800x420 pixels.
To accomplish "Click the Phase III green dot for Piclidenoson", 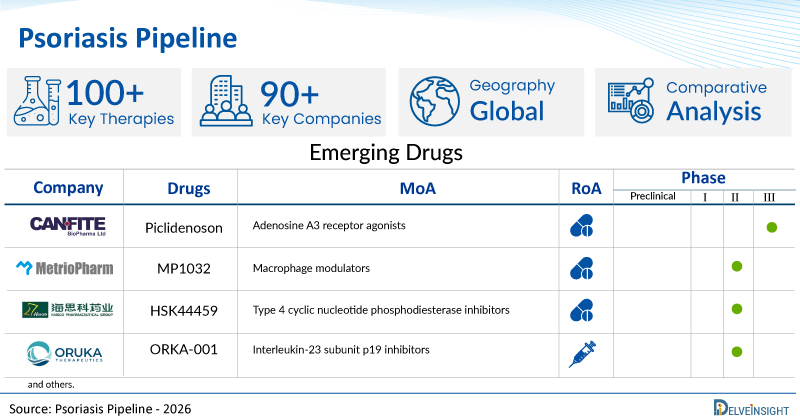I will (772, 227).
